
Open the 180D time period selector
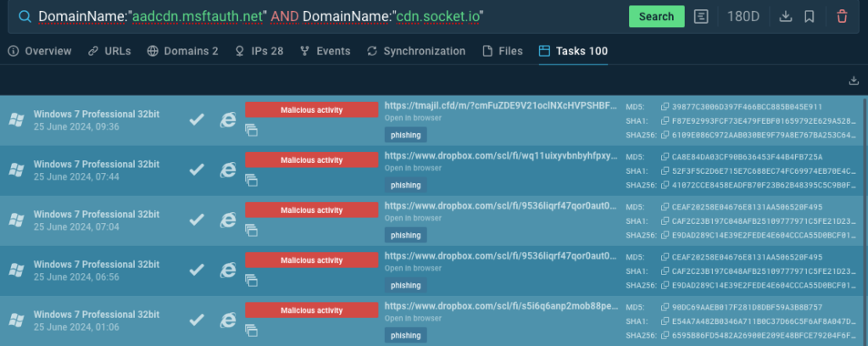[744, 16]
